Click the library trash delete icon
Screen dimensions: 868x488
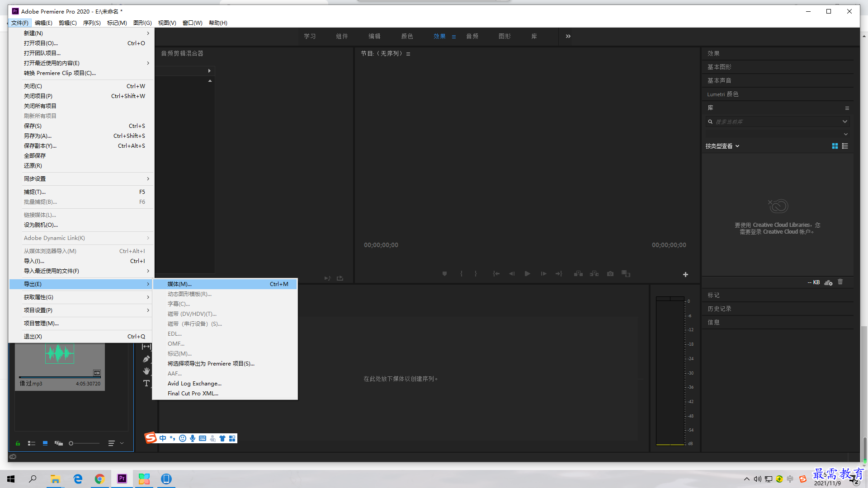click(840, 282)
